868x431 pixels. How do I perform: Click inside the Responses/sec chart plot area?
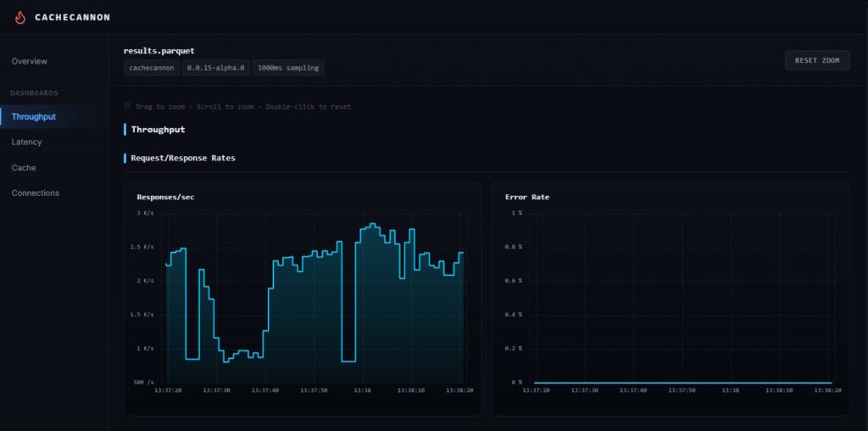[x=314, y=298]
